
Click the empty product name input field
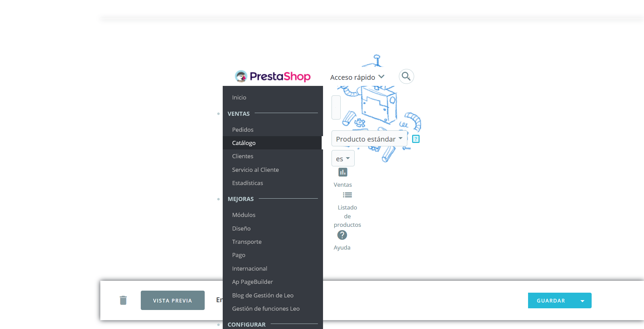point(336,107)
